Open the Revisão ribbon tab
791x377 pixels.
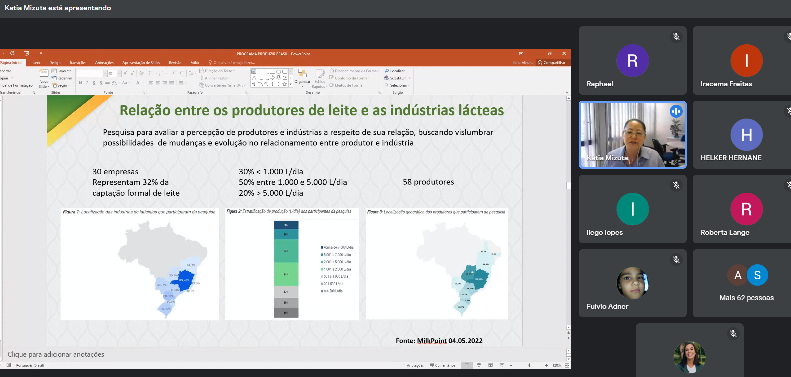pos(175,63)
